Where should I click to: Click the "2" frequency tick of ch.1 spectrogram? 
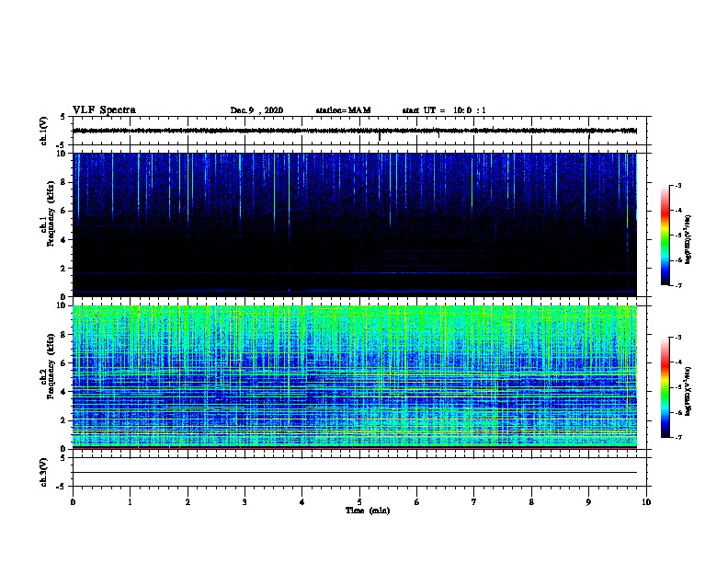tap(64, 268)
